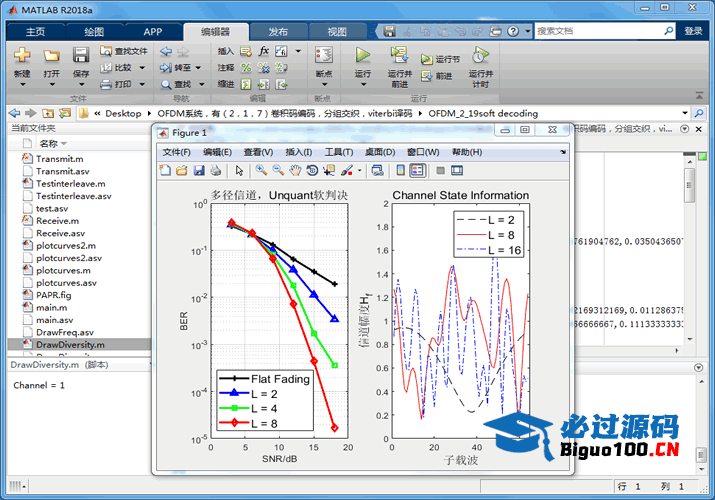Open the 名称 column sort dropdown
This screenshot has width=715, height=500.
64,144
